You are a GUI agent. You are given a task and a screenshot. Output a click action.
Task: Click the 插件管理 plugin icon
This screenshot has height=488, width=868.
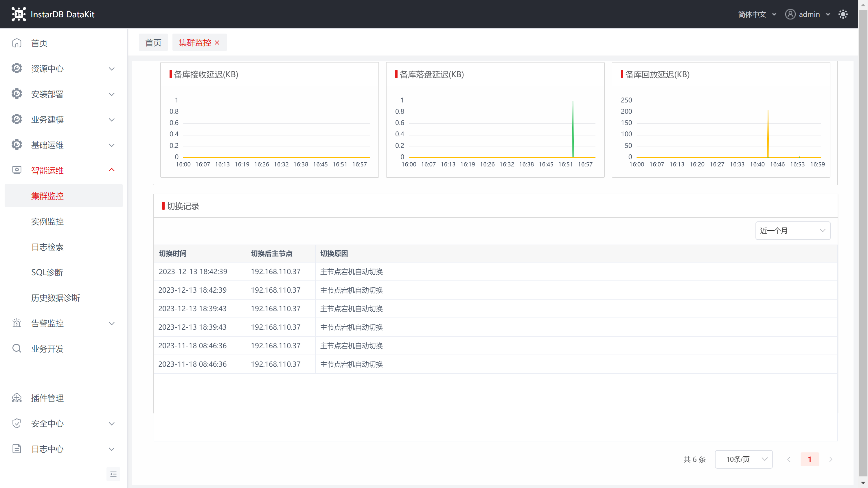(16, 398)
